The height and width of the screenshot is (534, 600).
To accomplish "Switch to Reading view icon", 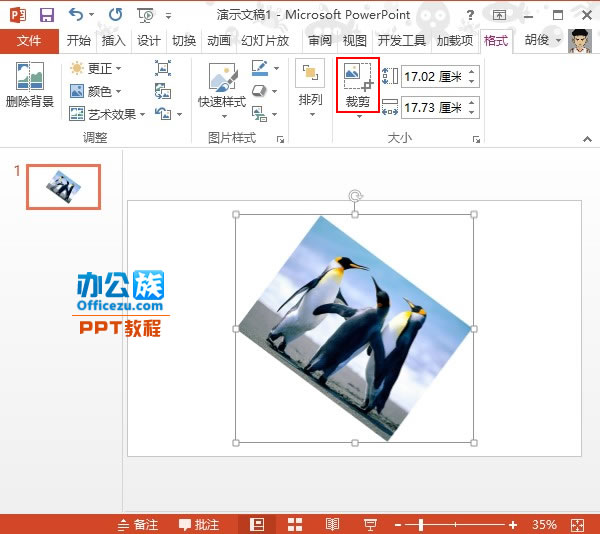I will pos(332,524).
